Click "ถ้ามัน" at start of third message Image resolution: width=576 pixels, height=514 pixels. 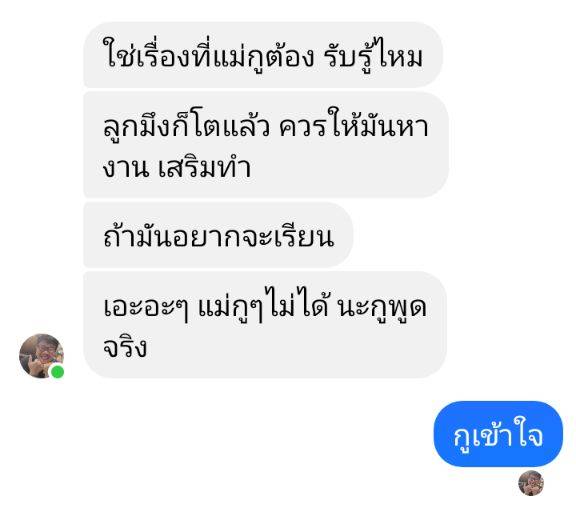(138, 235)
